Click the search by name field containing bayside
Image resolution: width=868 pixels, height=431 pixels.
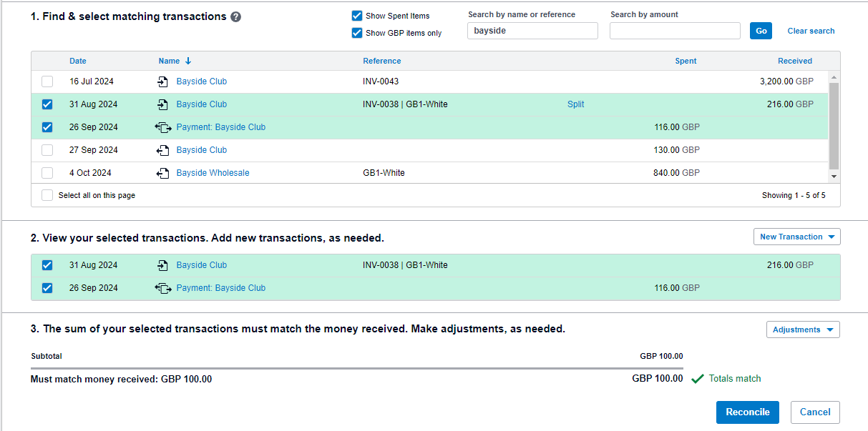click(532, 31)
